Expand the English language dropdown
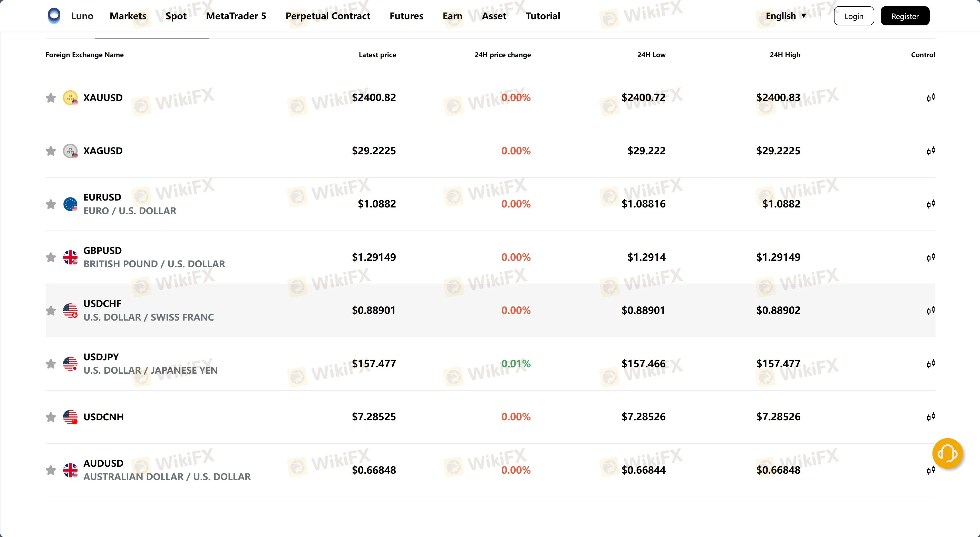The height and width of the screenshot is (537, 980). tap(786, 16)
